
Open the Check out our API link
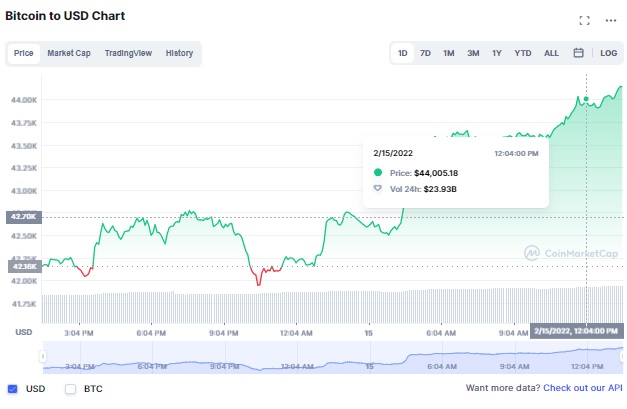point(582,388)
